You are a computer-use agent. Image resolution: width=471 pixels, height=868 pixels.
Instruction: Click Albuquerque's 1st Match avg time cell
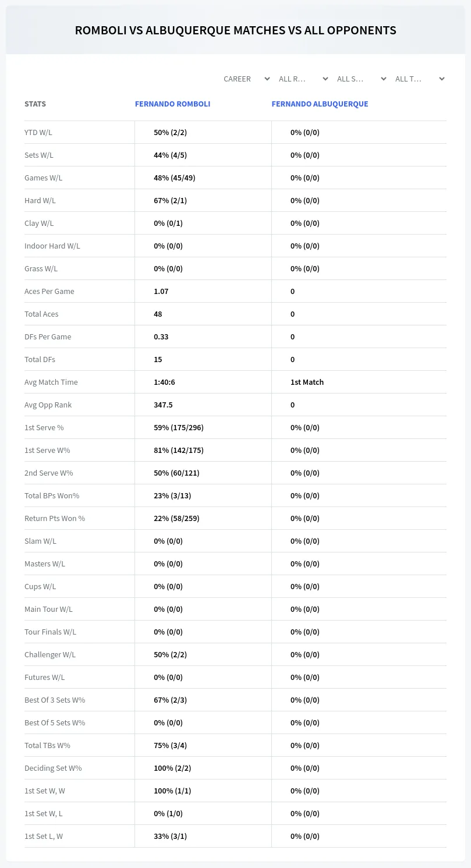click(x=307, y=382)
